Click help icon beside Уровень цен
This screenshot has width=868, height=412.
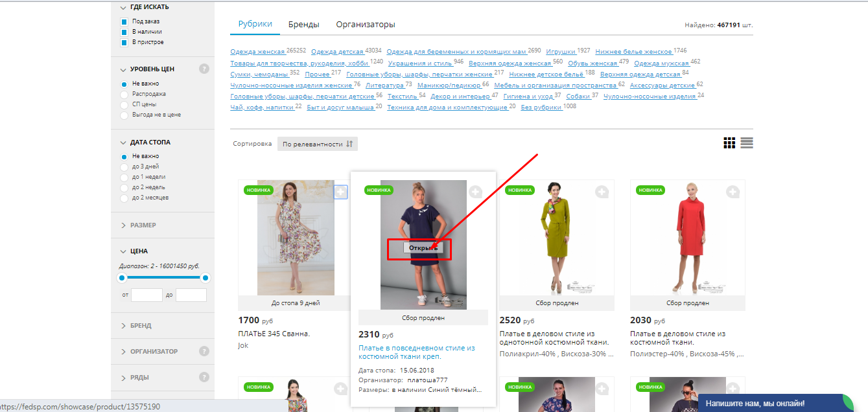(x=204, y=69)
